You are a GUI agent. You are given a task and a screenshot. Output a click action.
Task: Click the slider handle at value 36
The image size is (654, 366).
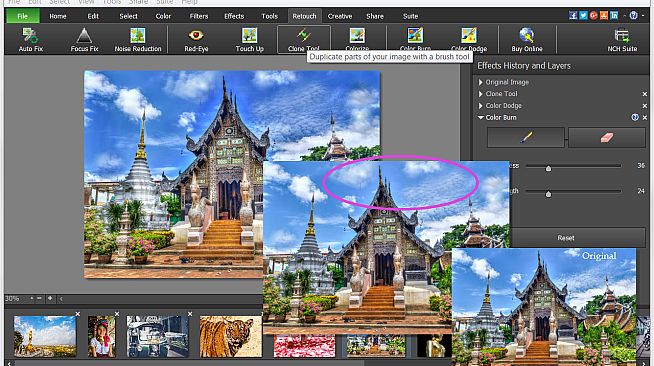point(548,168)
